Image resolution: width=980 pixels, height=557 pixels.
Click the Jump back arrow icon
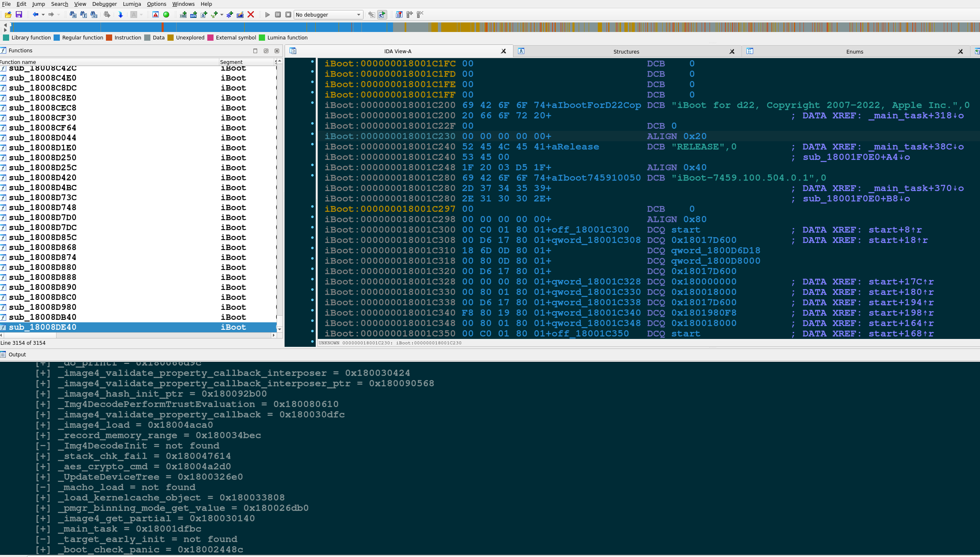point(35,15)
